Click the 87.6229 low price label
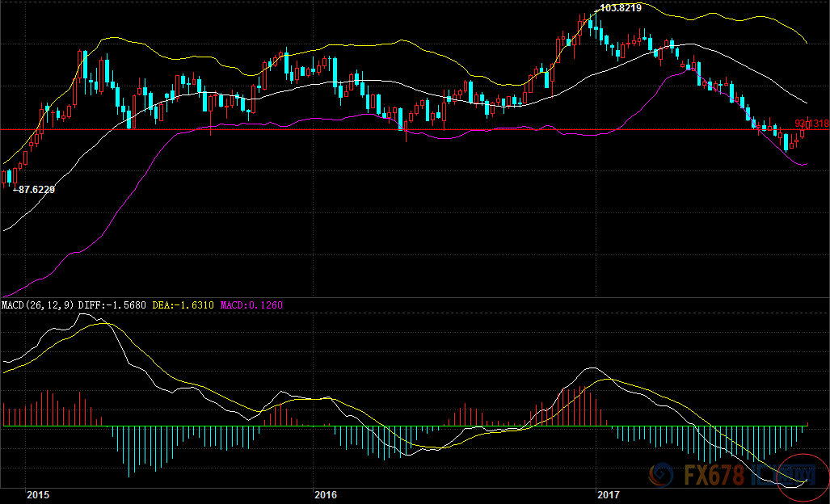The image size is (830, 504). point(36,189)
